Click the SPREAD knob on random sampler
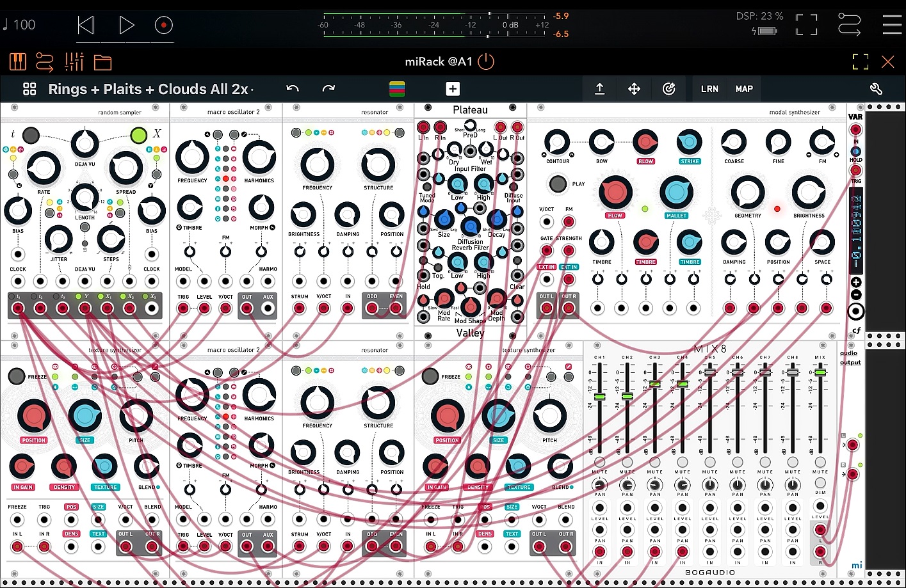This screenshot has width=906, height=588. coord(126,168)
